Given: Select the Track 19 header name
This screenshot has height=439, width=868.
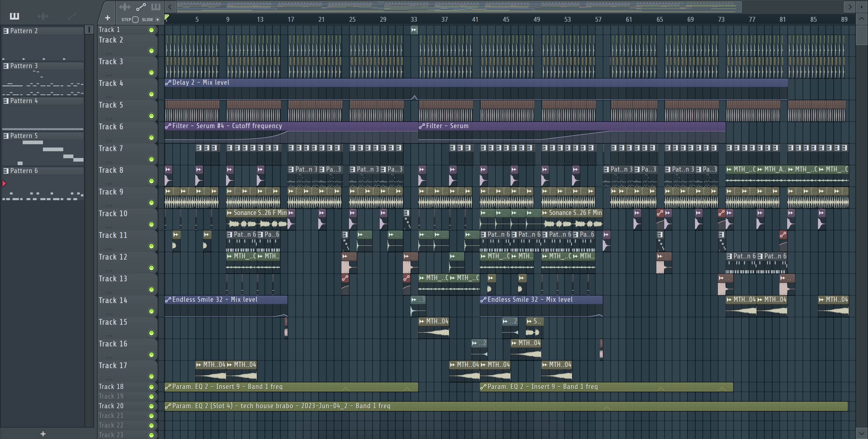Looking at the screenshot, I should [x=111, y=396].
